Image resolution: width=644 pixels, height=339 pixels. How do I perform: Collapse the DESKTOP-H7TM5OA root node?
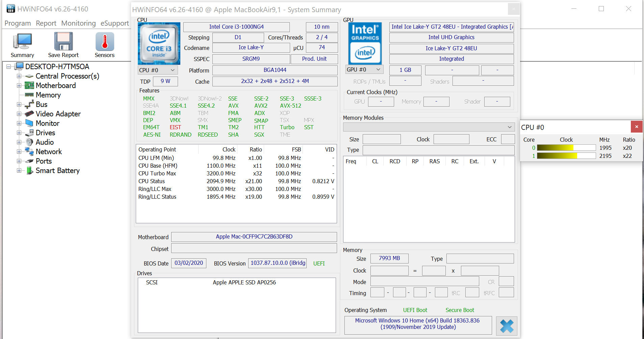coord(9,67)
